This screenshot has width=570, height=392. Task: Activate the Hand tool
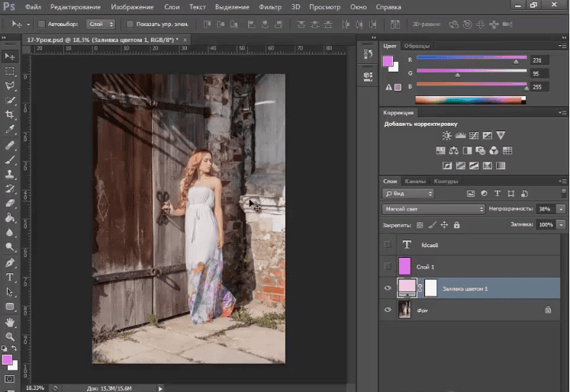(x=10, y=323)
